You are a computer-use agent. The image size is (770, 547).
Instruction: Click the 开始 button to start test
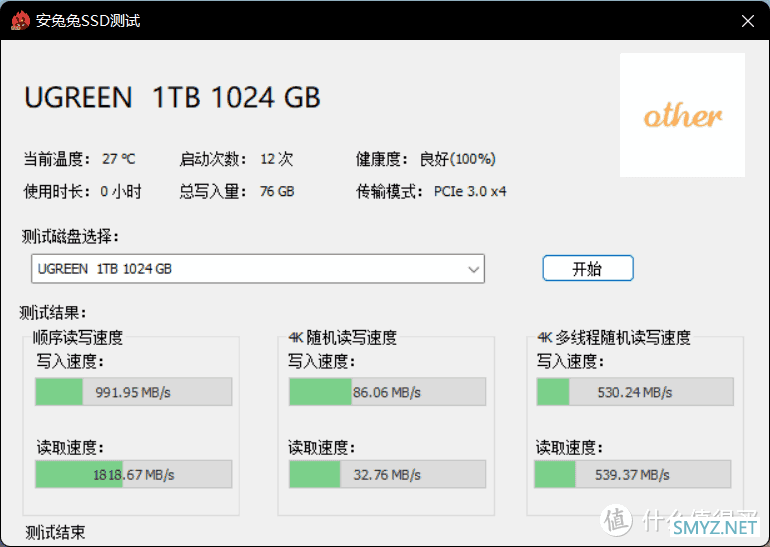point(588,268)
